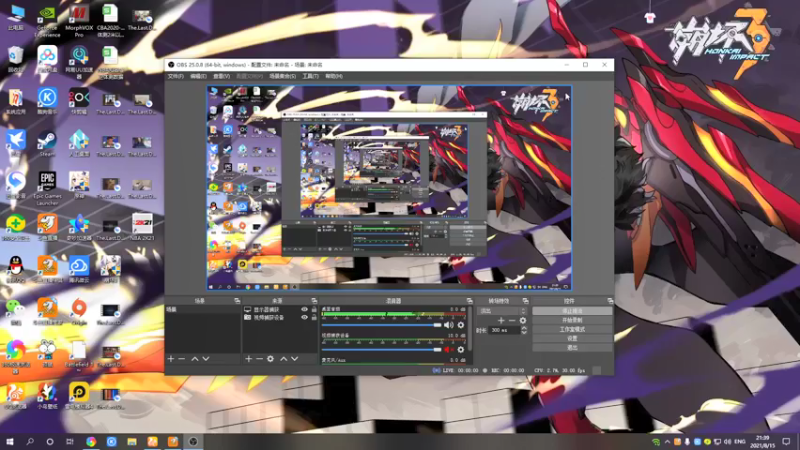Remove the transition with the minus icon

(x=512, y=320)
